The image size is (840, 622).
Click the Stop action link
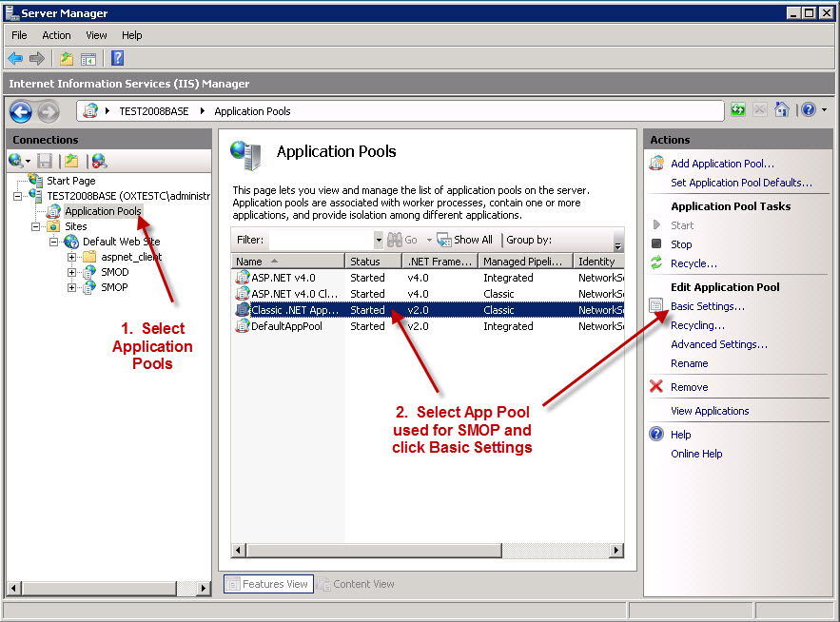[681, 244]
